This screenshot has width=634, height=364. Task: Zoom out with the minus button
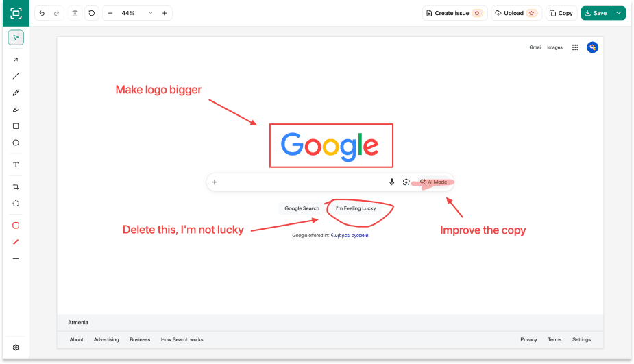[x=110, y=13]
